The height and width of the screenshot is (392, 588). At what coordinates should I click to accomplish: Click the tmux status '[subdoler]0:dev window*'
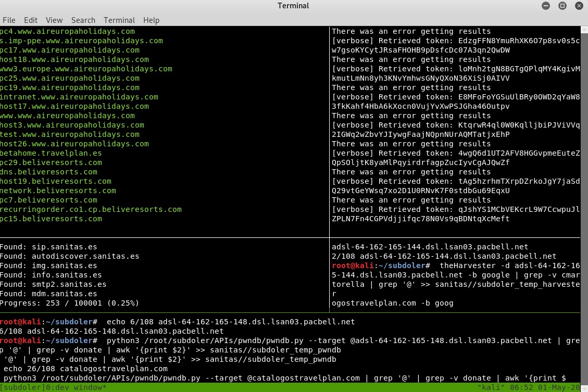coord(53,387)
